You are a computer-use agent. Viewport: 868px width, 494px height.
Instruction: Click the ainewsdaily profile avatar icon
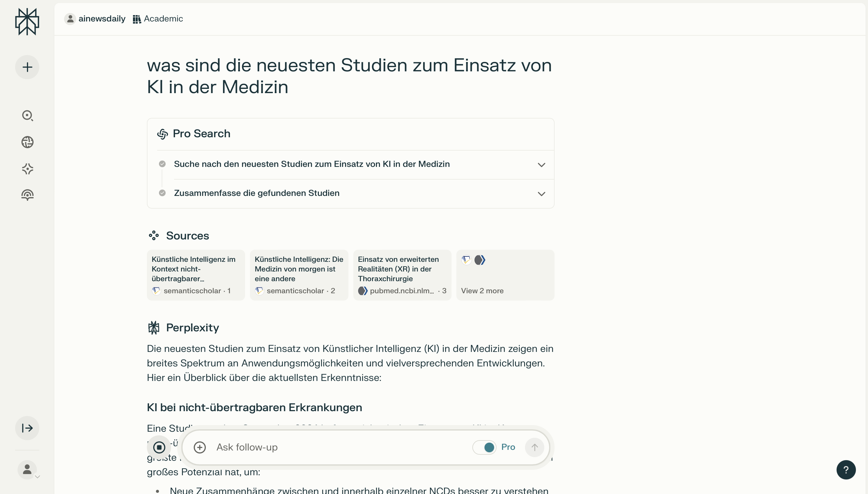(70, 19)
